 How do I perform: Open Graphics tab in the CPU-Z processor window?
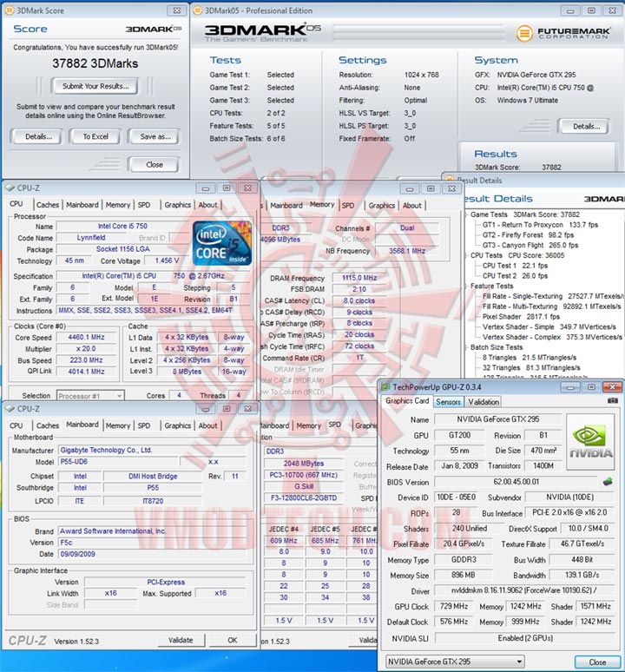(x=177, y=205)
